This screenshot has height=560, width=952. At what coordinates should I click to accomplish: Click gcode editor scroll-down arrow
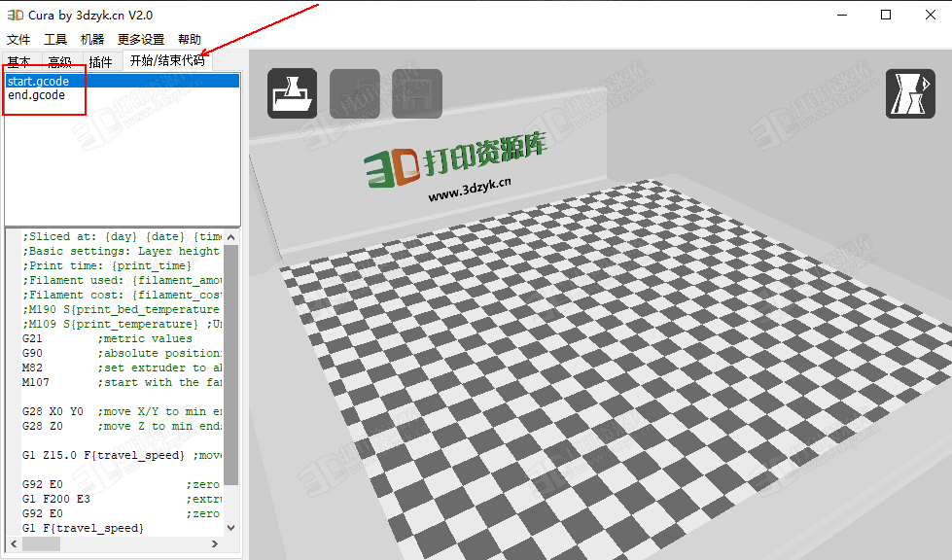coord(231,527)
